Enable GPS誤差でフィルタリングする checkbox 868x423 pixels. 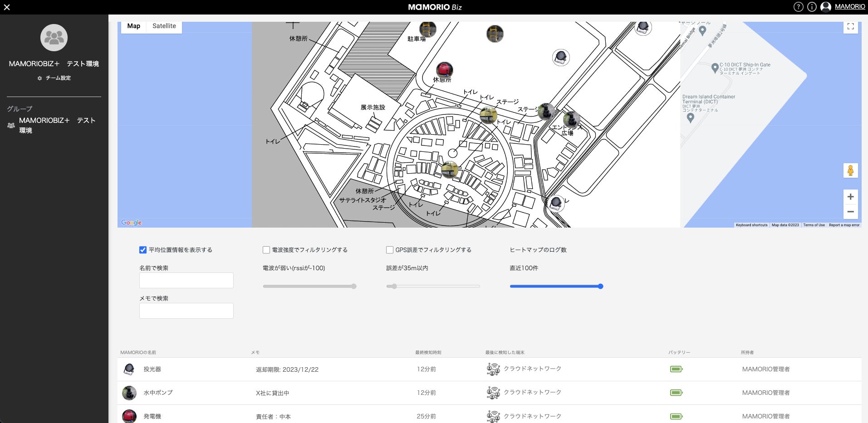pyautogui.click(x=390, y=250)
